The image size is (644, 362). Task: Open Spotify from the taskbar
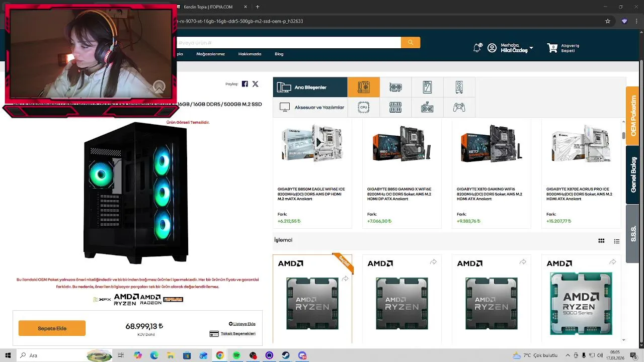(x=236, y=355)
